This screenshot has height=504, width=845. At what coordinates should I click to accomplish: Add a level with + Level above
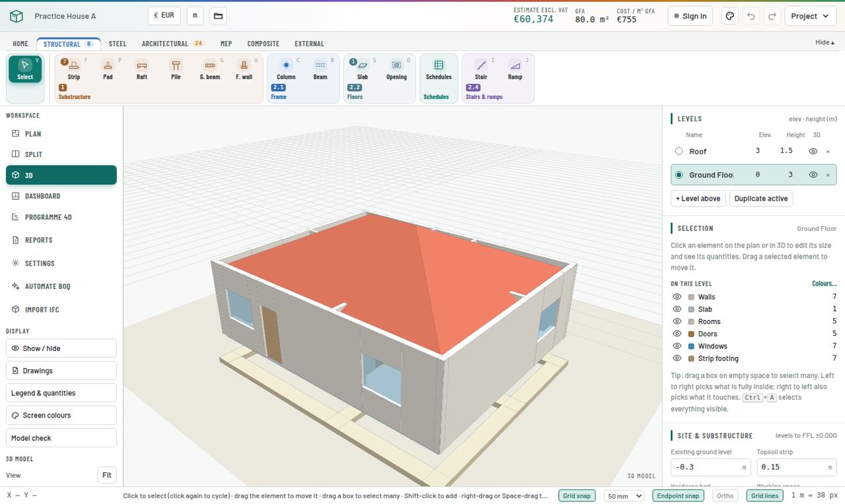tap(698, 199)
